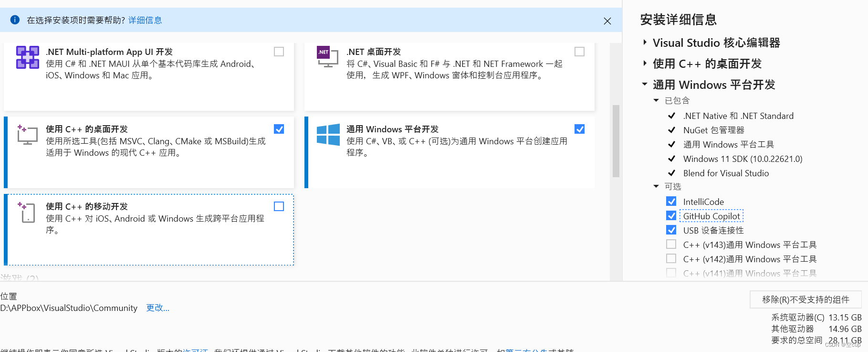868x352 pixels.
Task: Click 移除(R)不受支持的组件 button
Action: pos(805,299)
